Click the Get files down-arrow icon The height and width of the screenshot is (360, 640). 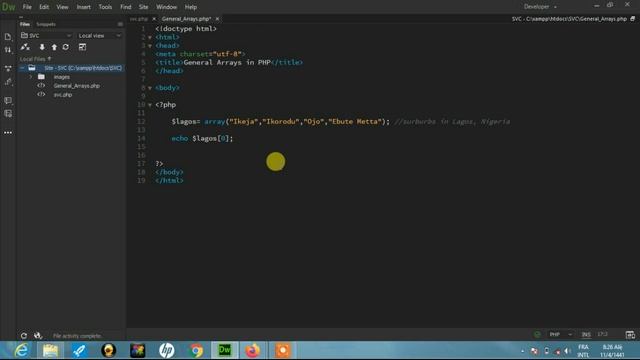coord(42,47)
